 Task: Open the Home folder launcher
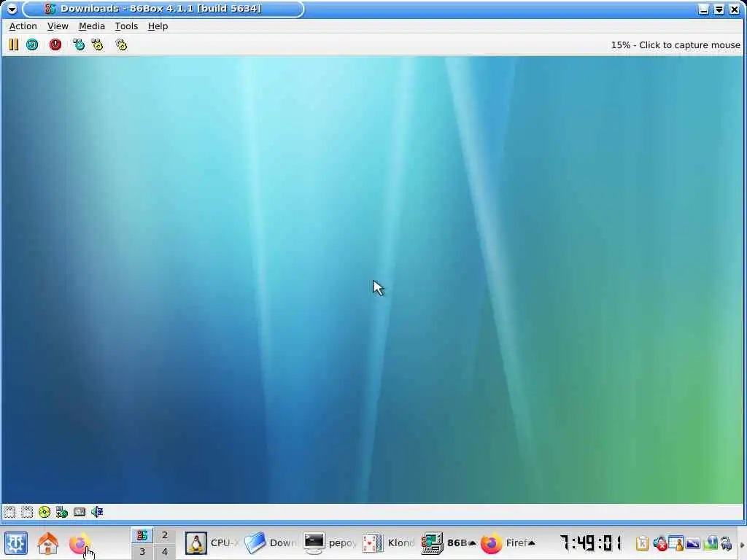(47, 543)
